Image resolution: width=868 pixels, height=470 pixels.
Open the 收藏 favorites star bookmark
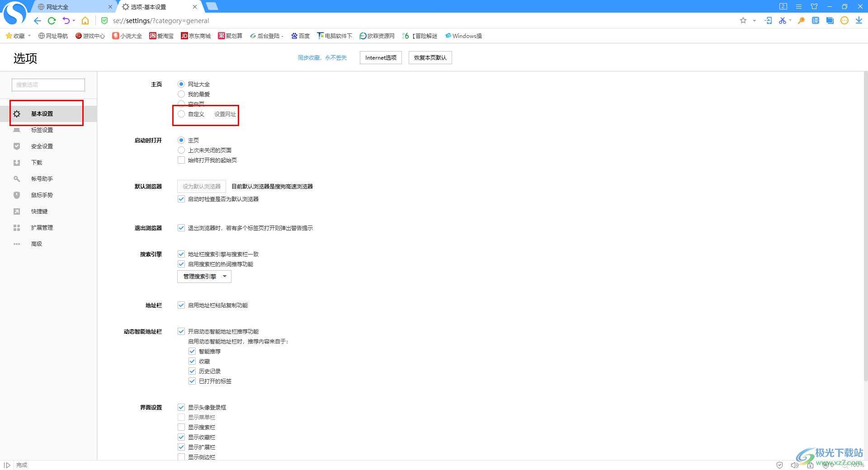(x=15, y=36)
